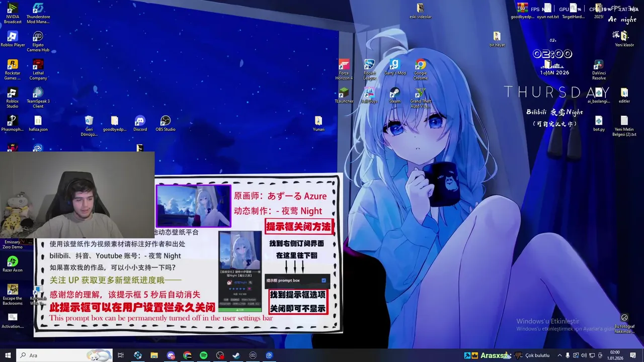Click Bu fotoğraf hakkında wallpaper info icon
Viewport: 644px width, 362px height.
(x=624, y=324)
